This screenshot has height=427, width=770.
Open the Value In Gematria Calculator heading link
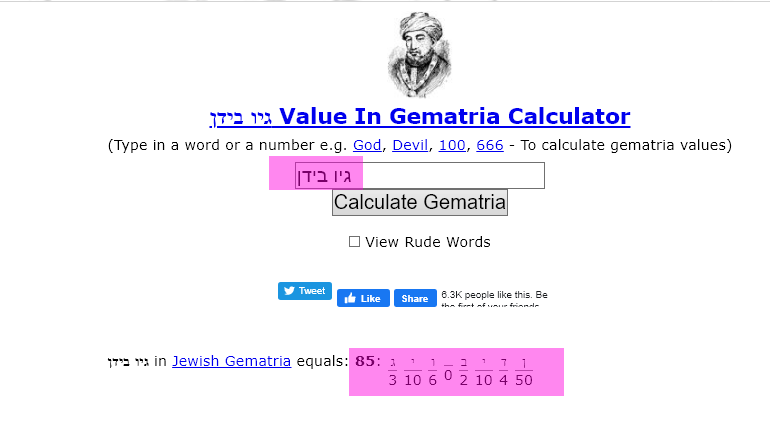point(420,117)
